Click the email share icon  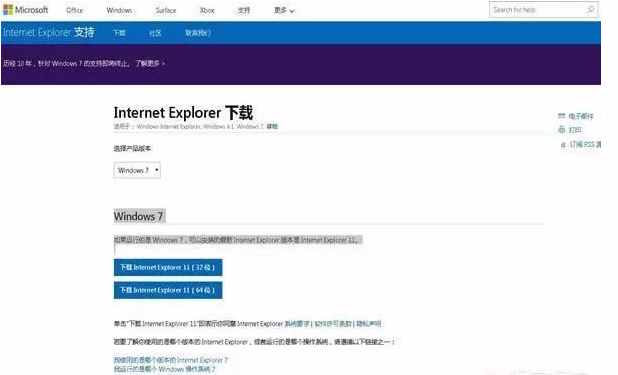562,116
